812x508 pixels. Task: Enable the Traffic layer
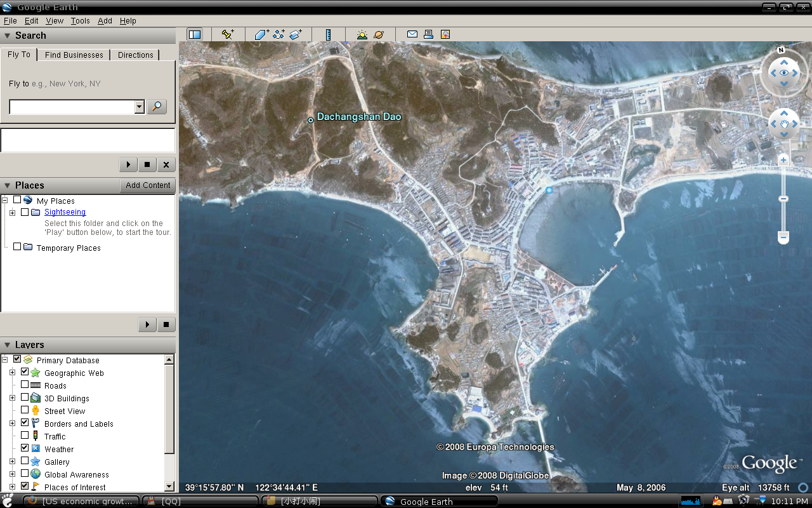(25, 436)
